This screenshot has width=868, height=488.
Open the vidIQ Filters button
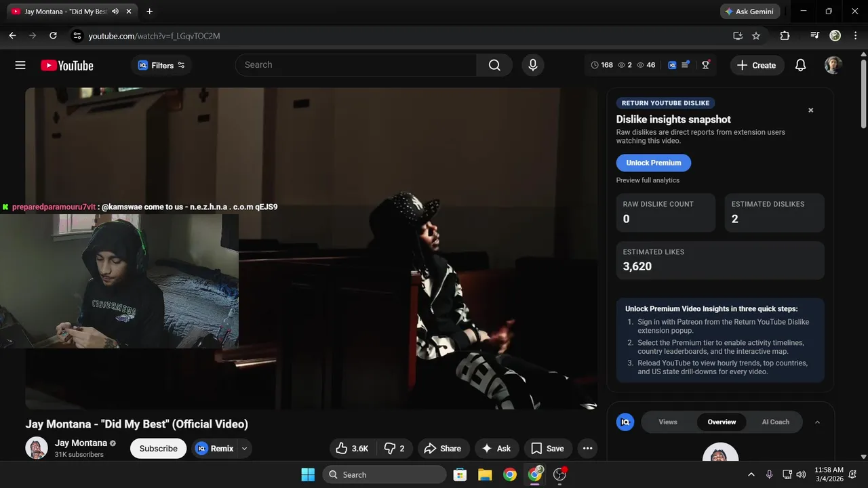tap(161, 65)
